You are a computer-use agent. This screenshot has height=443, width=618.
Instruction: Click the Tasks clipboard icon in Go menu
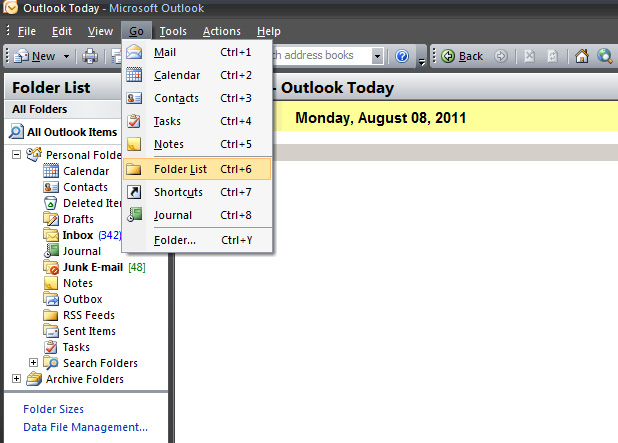(134, 121)
